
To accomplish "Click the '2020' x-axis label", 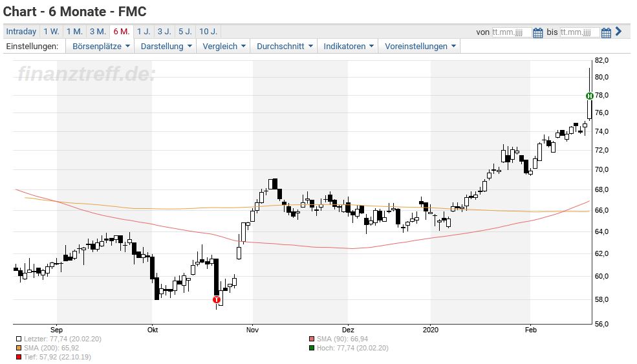I will pyautogui.click(x=431, y=330).
